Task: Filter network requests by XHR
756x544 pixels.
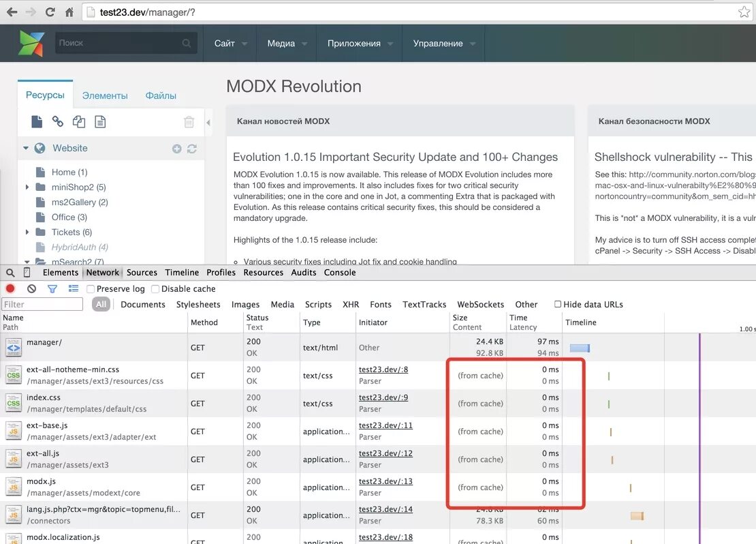Action: click(351, 305)
